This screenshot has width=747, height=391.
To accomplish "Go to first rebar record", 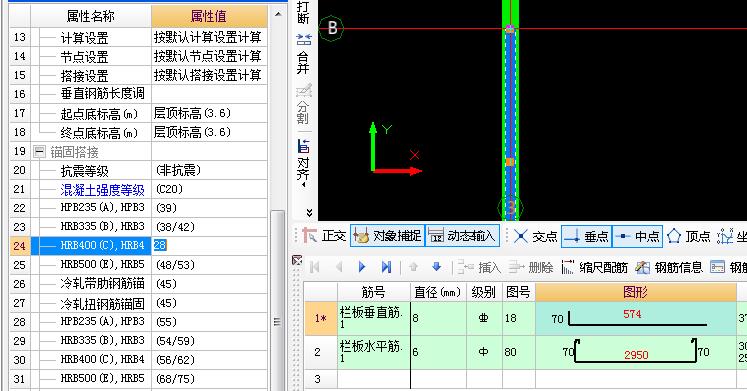I will coord(314,267).
